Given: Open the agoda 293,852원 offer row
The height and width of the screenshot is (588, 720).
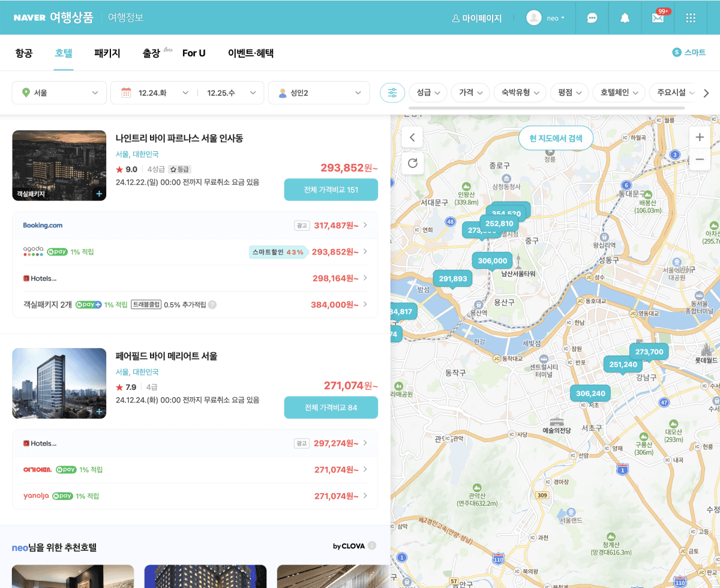Looking at the screenshot, I should [x=195, y=251].
